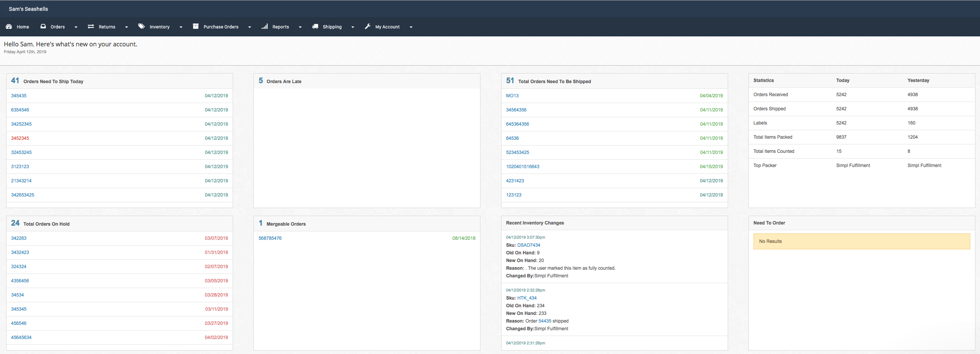Click the Labels yesterday value 160

point(911,123)
